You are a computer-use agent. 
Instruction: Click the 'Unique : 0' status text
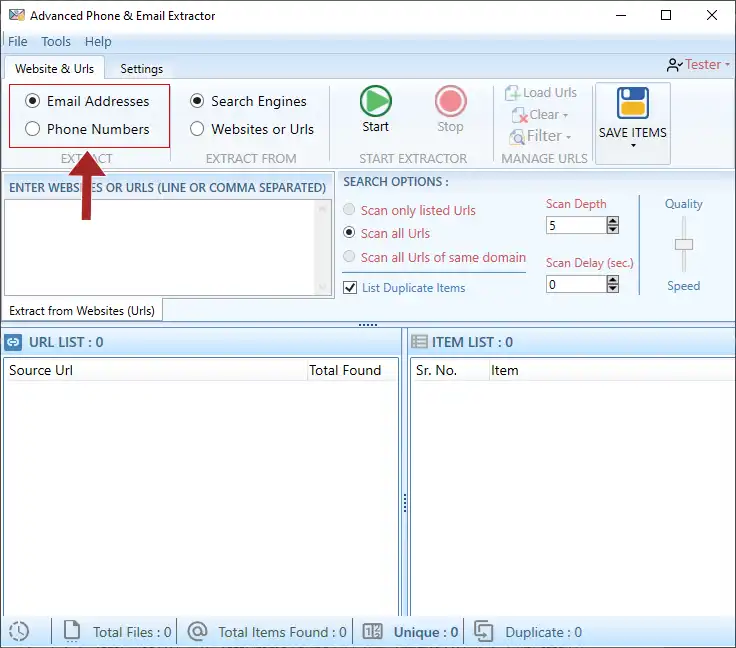tap(426, 632)
